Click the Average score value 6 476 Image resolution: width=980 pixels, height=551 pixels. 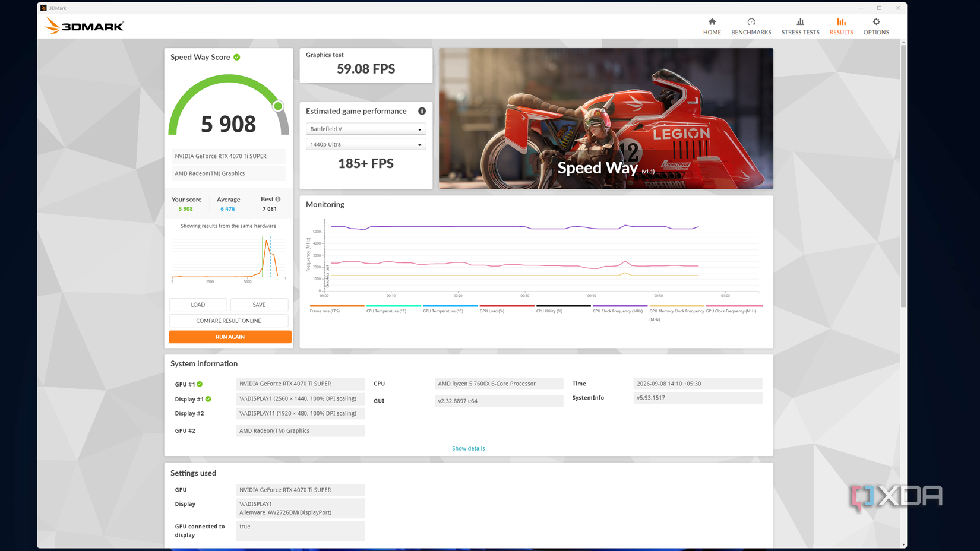coord(227,209)
